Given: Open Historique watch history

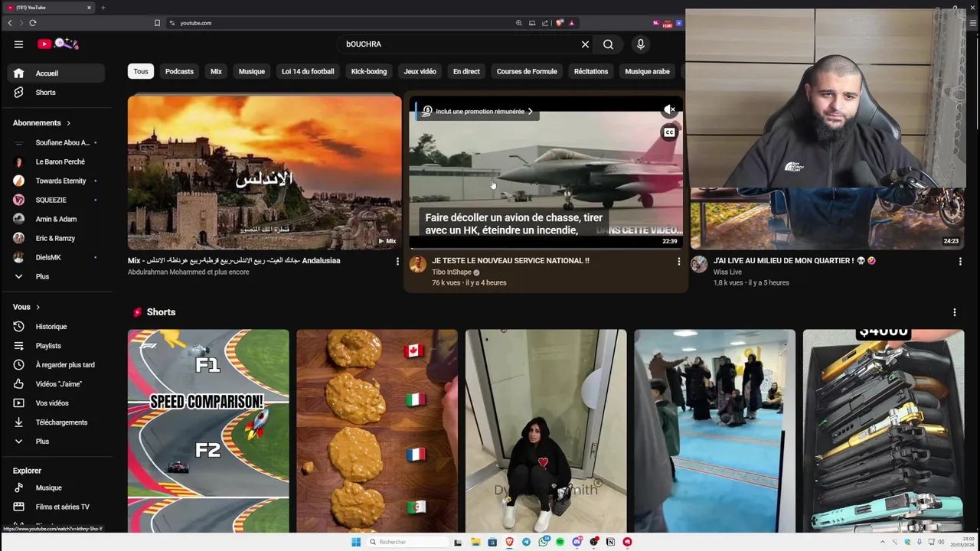Looking at the screenshot, I should (56, 327).
